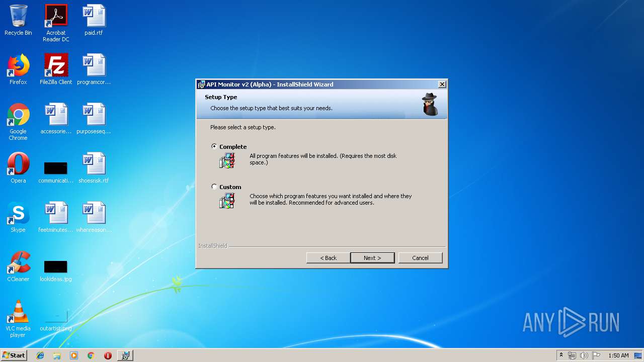This screenshot has width=644, height=362.
Task: Show hidden tray icons arrow
Action: click(x=561, y=355)
